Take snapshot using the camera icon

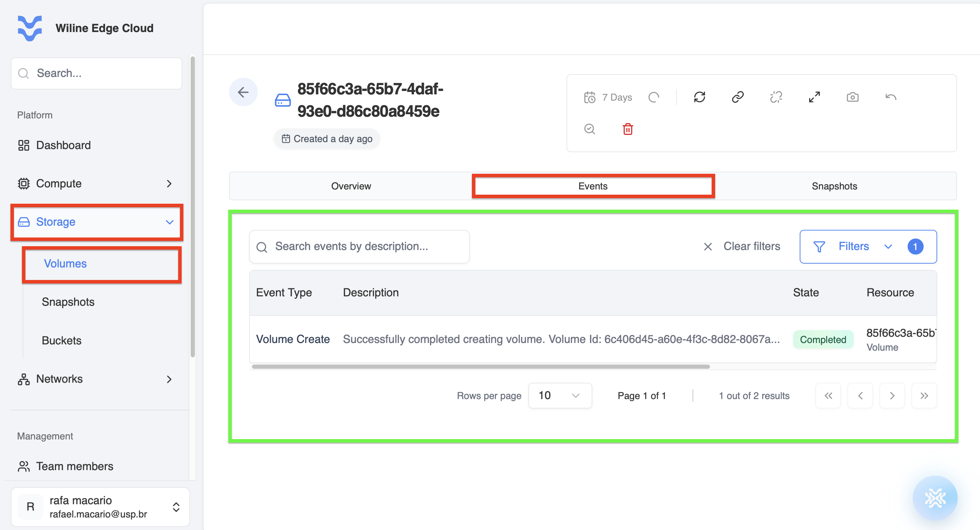853,98
